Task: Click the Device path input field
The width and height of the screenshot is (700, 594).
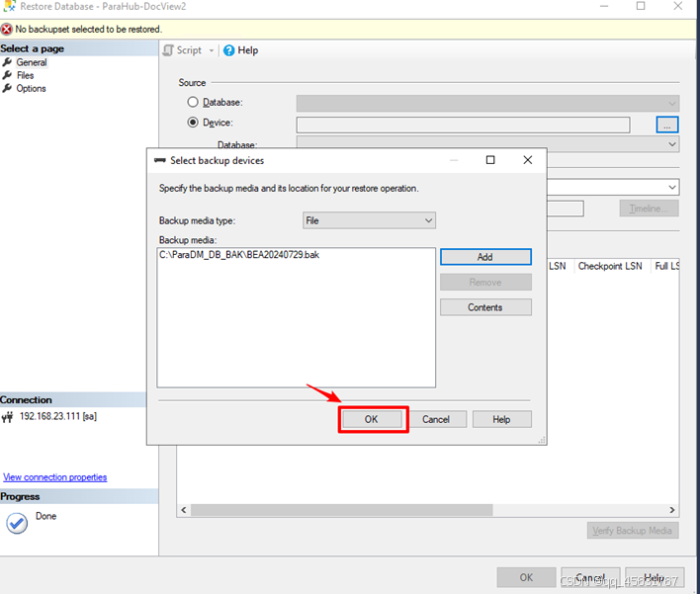Action: pyautogui.click(x=463, y=125)
